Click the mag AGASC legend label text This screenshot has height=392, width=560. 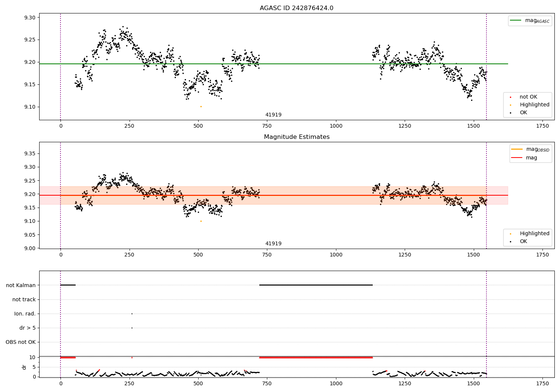(x=537, y=21)
